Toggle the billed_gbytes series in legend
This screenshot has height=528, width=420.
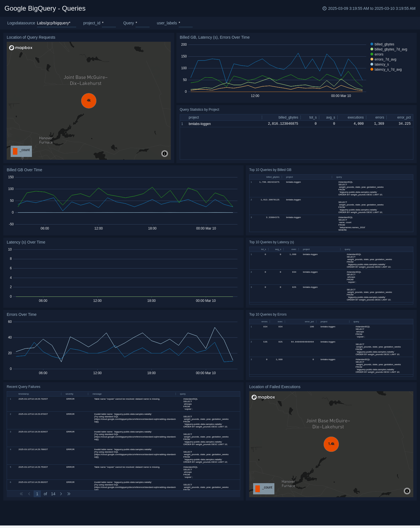coord(384,44)
